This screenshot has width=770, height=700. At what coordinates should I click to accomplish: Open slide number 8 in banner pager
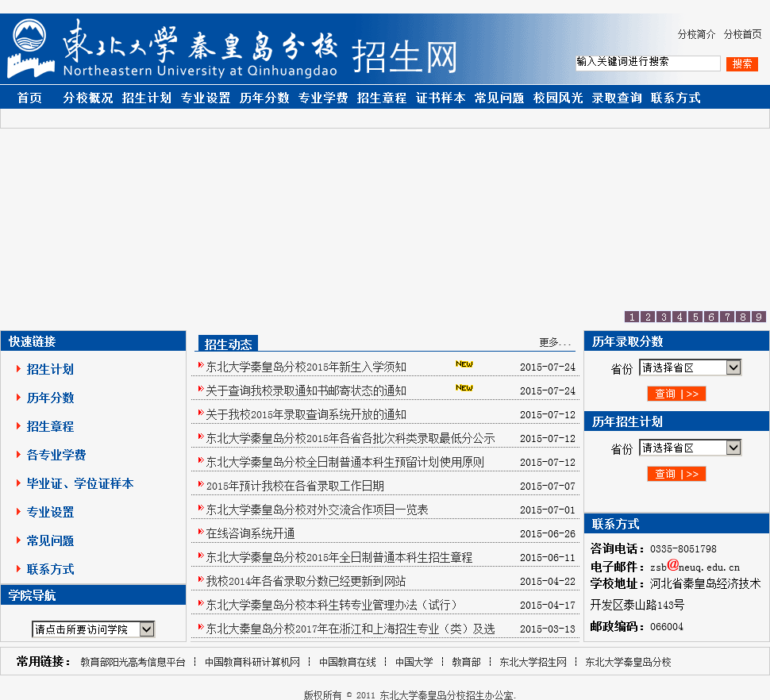(x=742, y=317)
